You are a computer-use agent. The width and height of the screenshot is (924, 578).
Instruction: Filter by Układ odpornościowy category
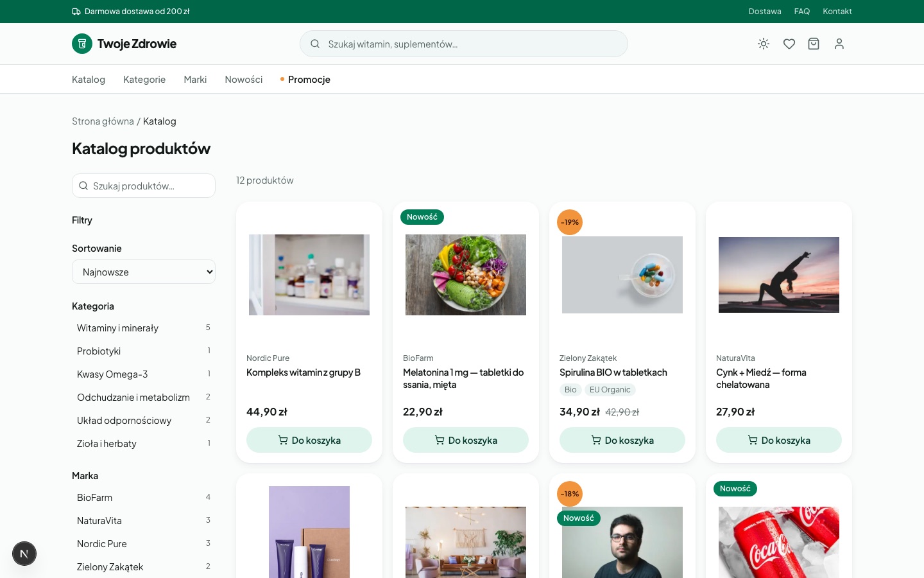click(144, 421)
